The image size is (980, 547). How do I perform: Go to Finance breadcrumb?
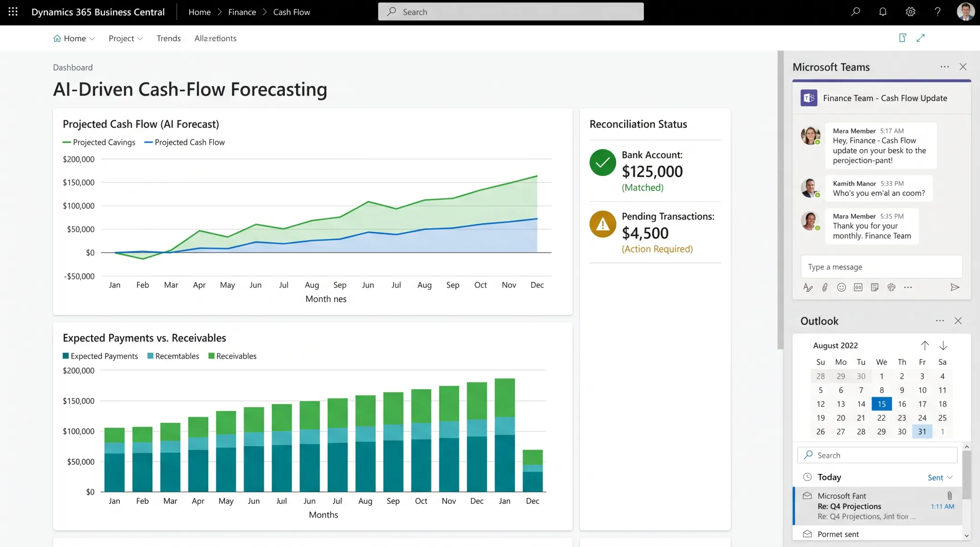pyautogui.click(x=242, y=12)
